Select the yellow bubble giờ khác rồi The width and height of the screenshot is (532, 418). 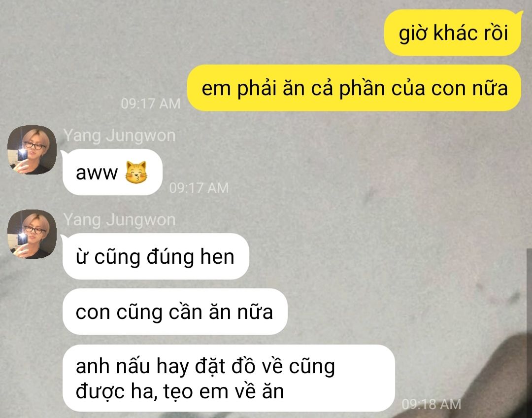(453, 33)
